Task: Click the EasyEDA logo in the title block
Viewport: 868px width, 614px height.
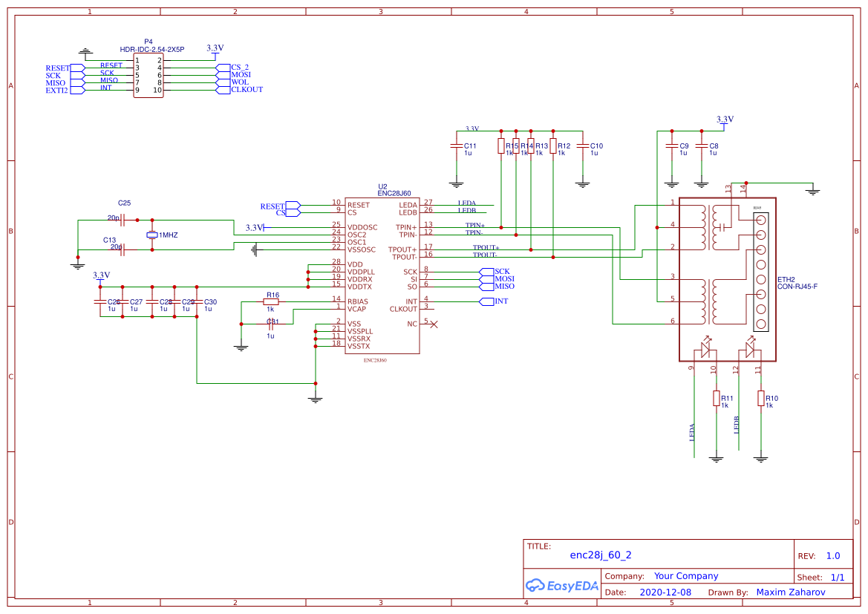Action: (x=561, y=586)
